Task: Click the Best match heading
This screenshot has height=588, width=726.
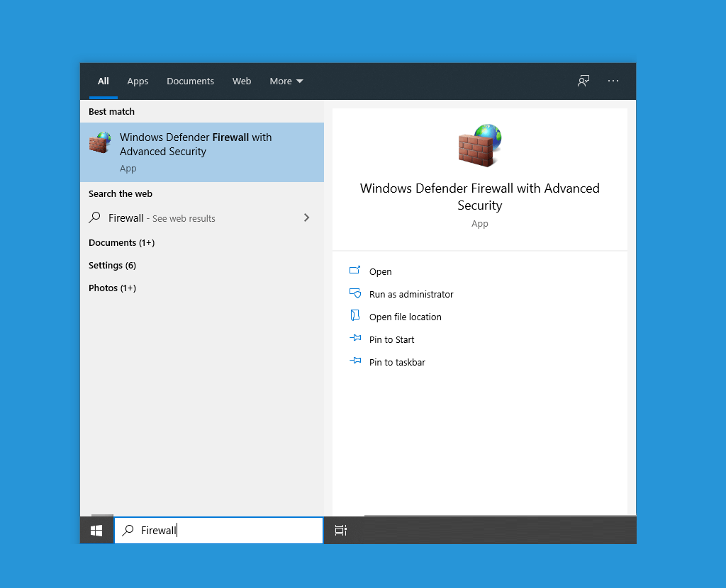Action: (x=111, y=111)
